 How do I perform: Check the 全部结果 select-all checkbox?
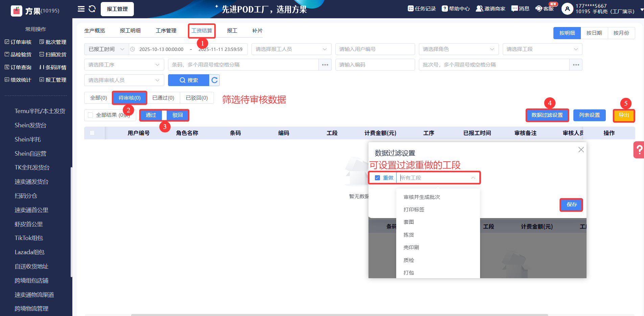coord(91,115)
